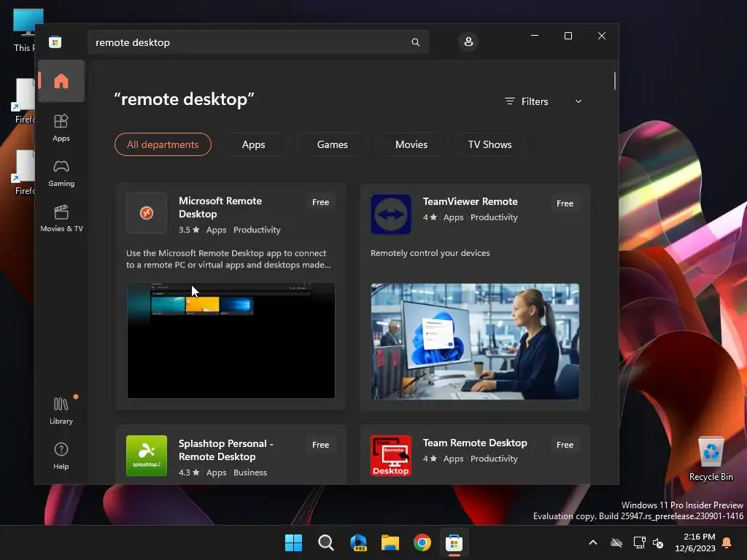Click the Microsoft Remote Desktop screenshot preview

coord(231,341)
